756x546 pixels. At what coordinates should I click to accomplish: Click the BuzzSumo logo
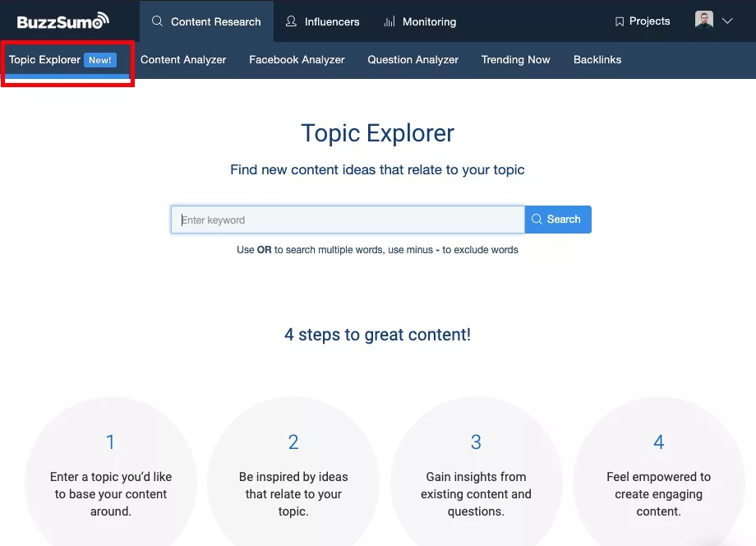tap(62, 21)
